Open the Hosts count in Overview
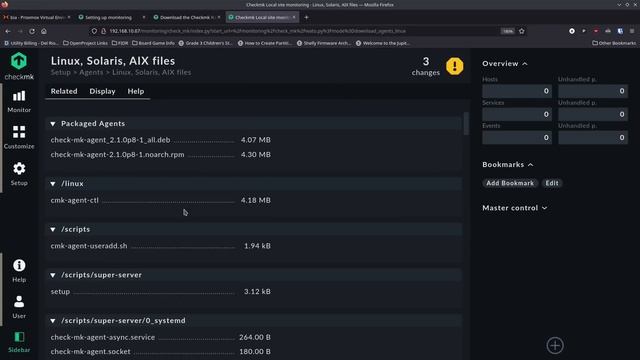Image resolution: width=640 pixels, height=360 pixels. pos(517,91)
